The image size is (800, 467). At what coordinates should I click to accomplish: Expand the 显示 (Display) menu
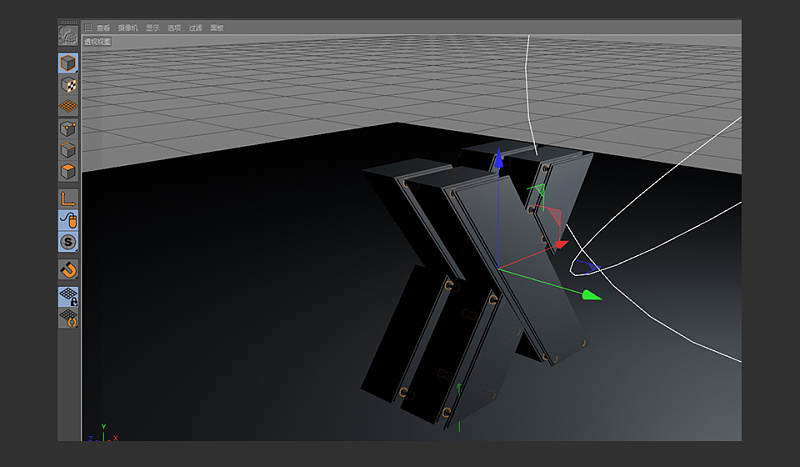[x=153, y=28]
